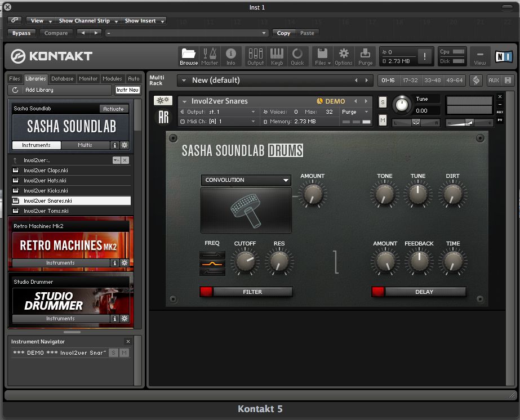This screenshot has height=420, width=520.
Task: Open Studio Drummer info icon
Action: (115, 318)
